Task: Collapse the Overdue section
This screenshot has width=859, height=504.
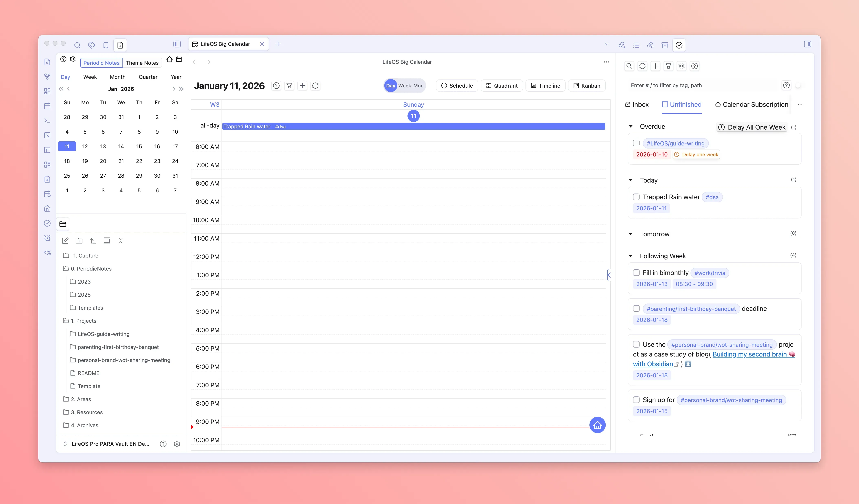Action: click(x=631, y=127)
